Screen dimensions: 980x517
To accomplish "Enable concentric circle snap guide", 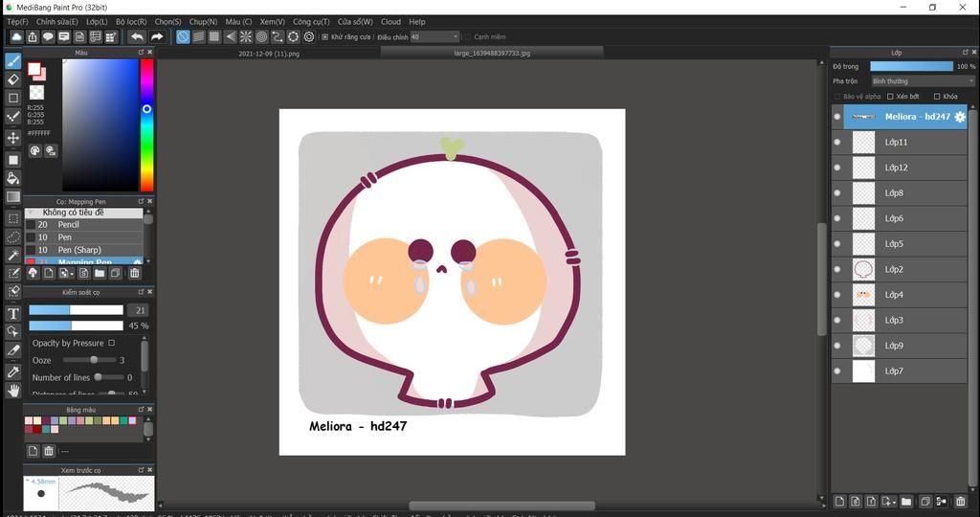I will pyautogui.click(x=262, y=37).
